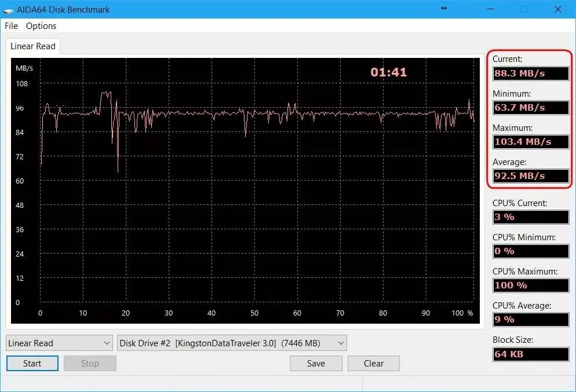Screen dimensions: 576x392
Task: Click the AIDA64 disk icon in title bar
Action: [8, 10]
